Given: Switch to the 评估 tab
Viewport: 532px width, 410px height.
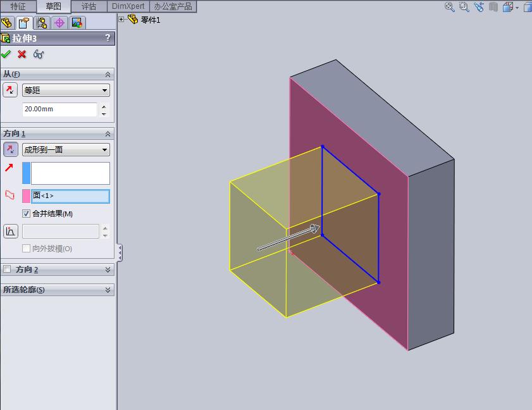Looking at the screenshot, I should (89, 6).
